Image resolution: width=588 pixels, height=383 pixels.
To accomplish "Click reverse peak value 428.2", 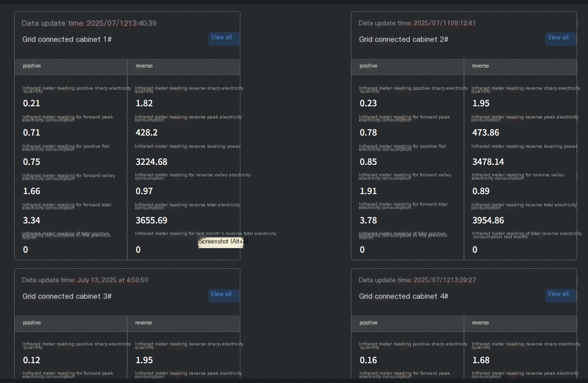I will coord(147,132).
